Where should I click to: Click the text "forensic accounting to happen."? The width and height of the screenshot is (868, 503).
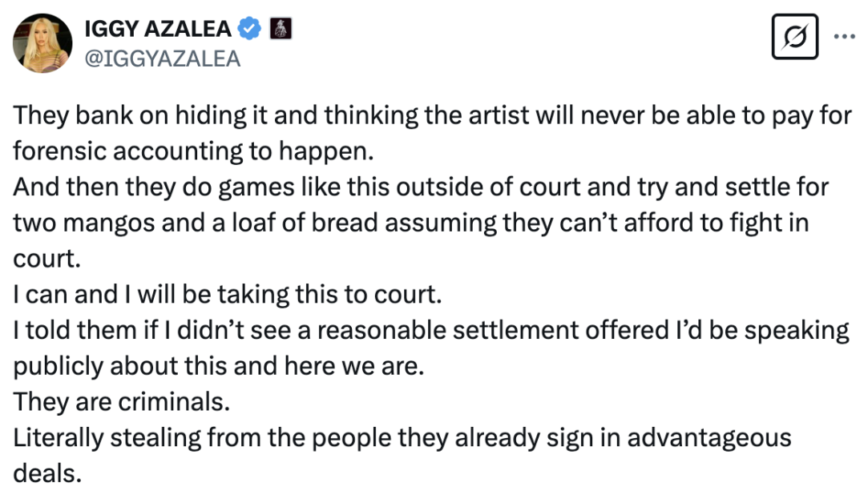coord(194,151)
